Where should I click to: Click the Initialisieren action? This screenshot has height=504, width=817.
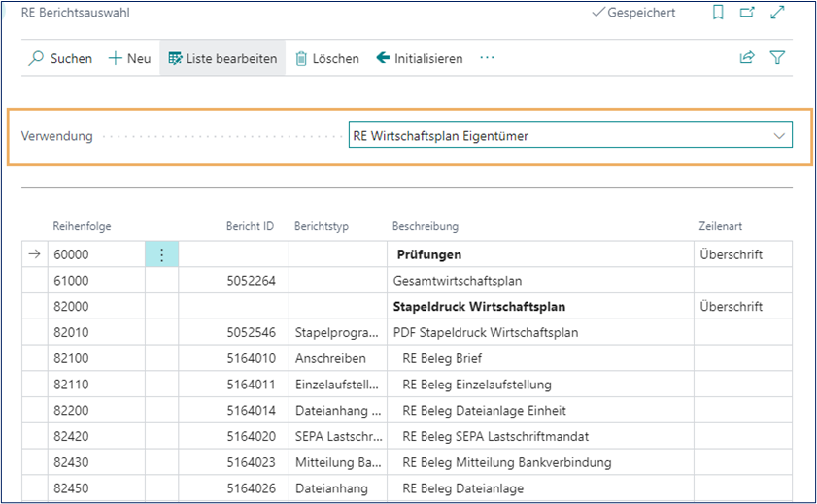click(x=420, y=58)
